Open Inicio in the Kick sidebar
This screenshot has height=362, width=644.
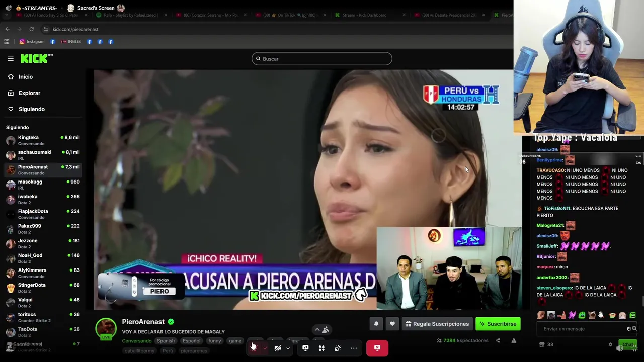click(x=26, y=77)
